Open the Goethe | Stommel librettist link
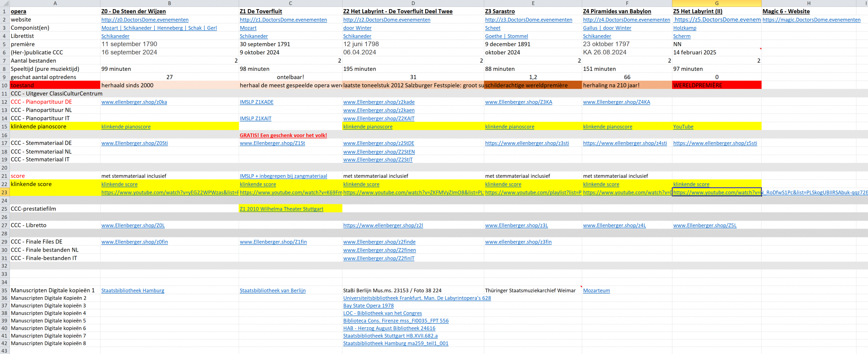The image size is (868, 354). (506, 36)
